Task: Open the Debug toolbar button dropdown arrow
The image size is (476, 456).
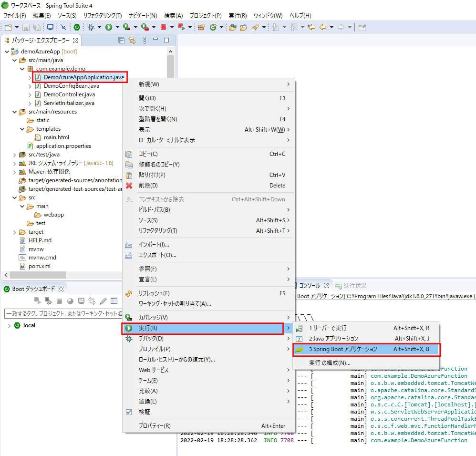Action: pyautogui.click(x=99, y=27)
